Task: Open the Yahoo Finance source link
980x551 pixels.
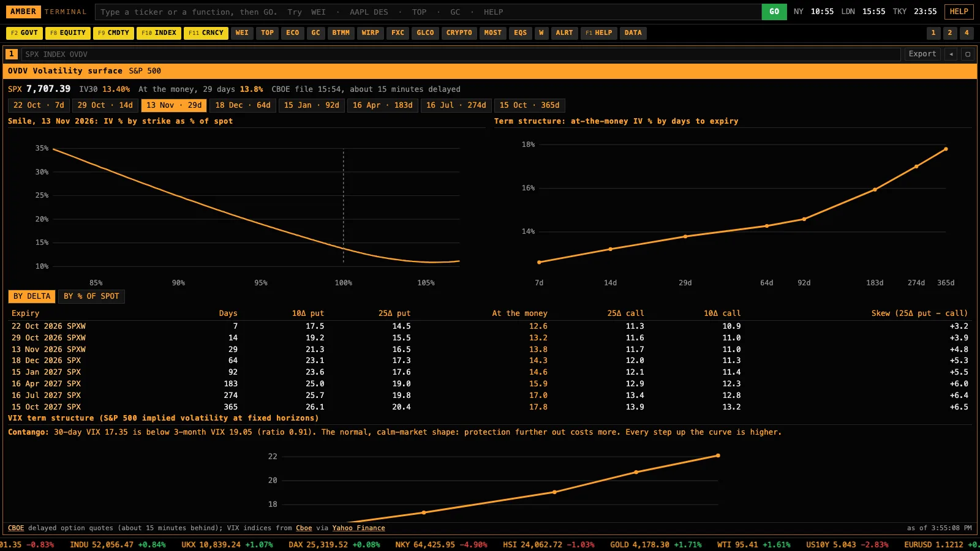Action: tap(359, 528)
